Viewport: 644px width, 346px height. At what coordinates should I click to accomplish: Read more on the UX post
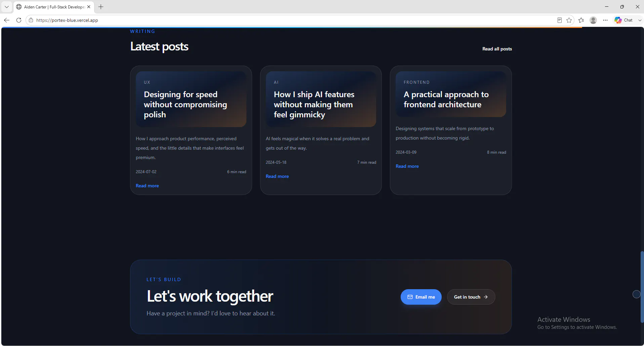(x=147, y=186)
